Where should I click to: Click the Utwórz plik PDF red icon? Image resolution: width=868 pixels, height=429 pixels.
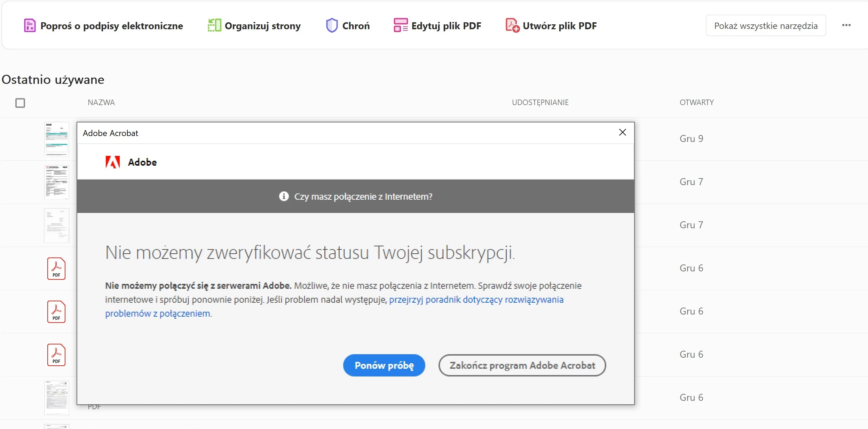tap(512, 25)
